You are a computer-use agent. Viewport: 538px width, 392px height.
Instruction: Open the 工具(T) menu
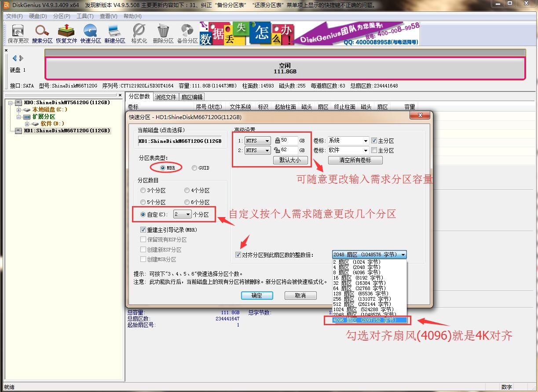[85, 16]
